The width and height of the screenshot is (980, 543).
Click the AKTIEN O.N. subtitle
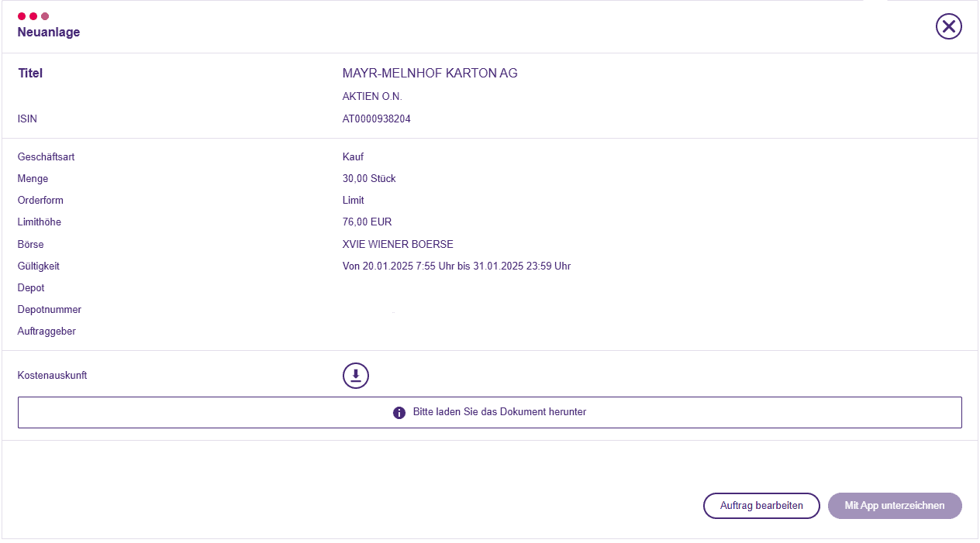[372, 97]
